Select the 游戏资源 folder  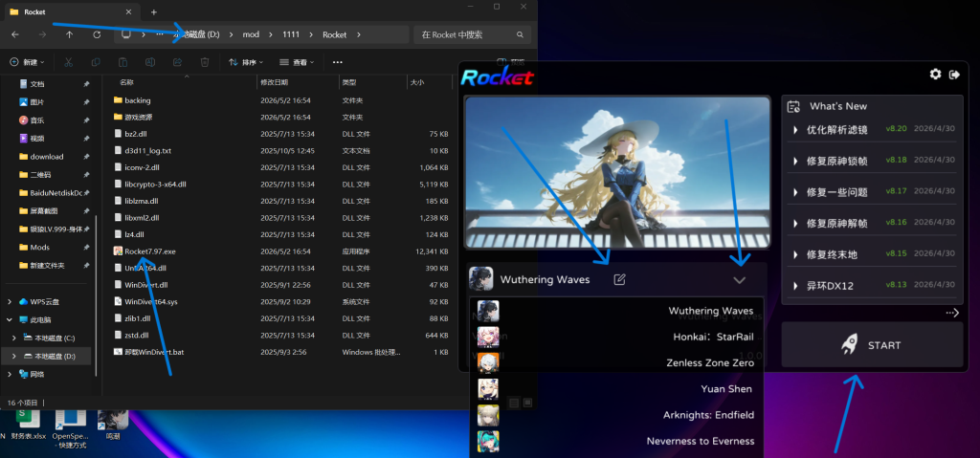pyautogui.click(x=133, y=117)
